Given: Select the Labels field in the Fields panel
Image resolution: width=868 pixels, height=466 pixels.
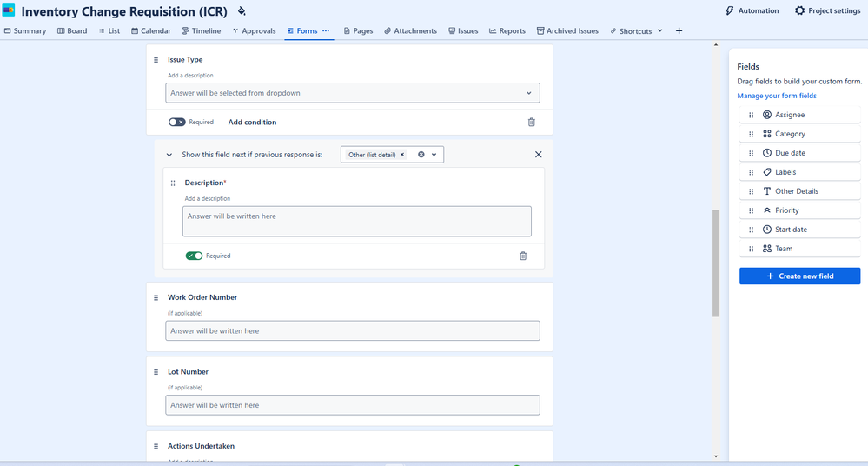Looking at the screenshot, I should [x=800, y=172].
